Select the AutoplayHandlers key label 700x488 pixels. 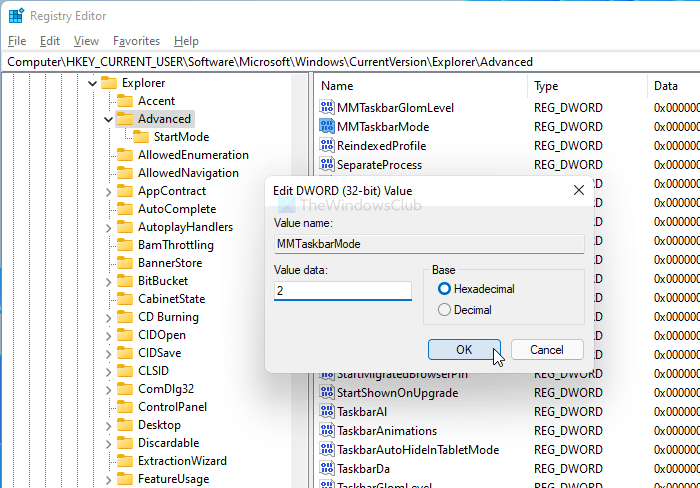pyautogui.click(x=185, y=227)
